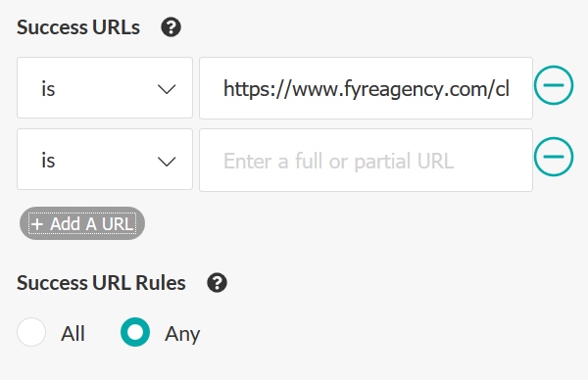Click the 'Success URLs' section heading

[78, 27]
